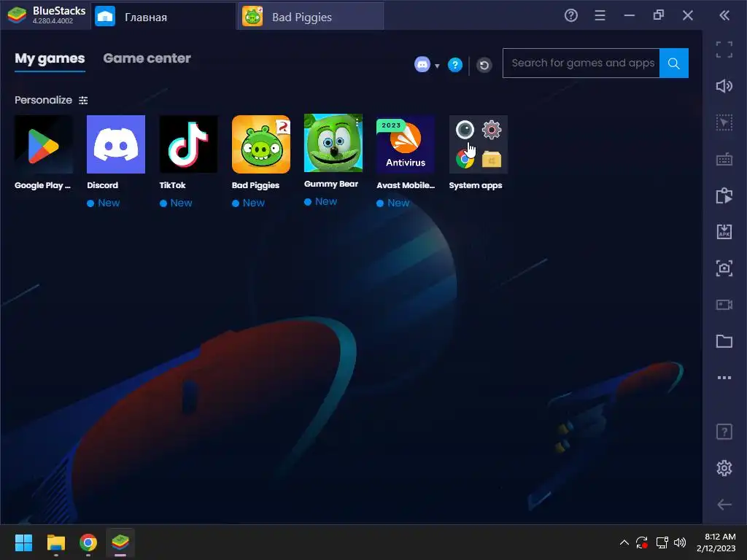Open the Windows Start menu
The width and height of the screenshot is (747, 560).
pyautogui.click(x=23, y=542)
